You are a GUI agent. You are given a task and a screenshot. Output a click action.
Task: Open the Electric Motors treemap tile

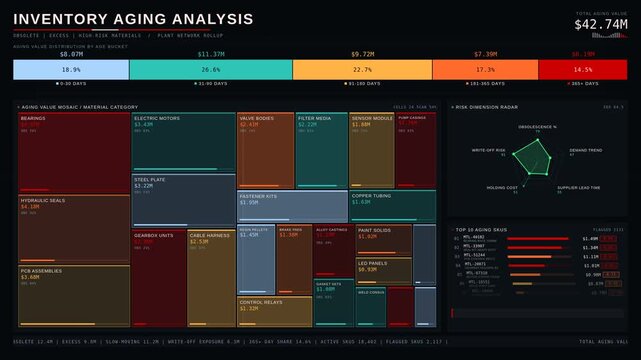click(x=184, y=142)
